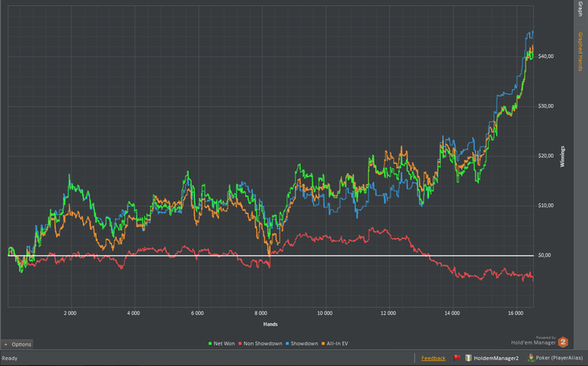Click the player alias avatar icon
Image resolution: width=588 pixels, height=366 pixels.
click(530, 358)
